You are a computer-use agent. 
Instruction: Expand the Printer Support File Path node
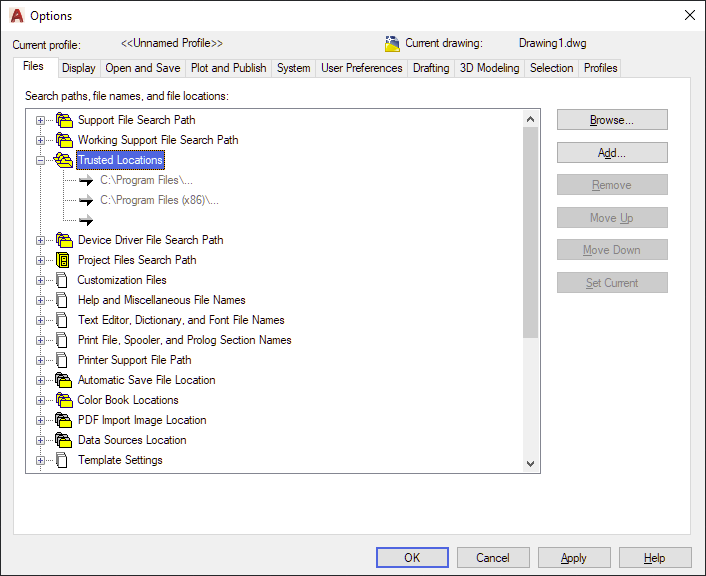click(41, 360)
